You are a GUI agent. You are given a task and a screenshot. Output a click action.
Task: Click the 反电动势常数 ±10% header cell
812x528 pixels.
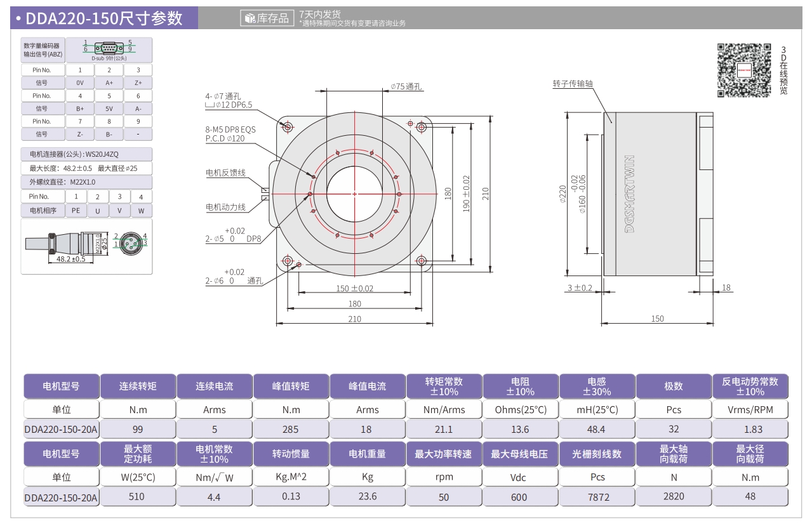(750, 386)
